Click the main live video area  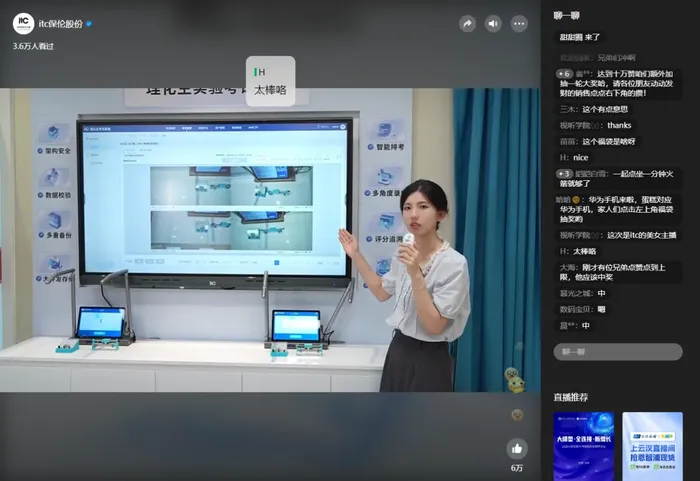coord(270,240)
